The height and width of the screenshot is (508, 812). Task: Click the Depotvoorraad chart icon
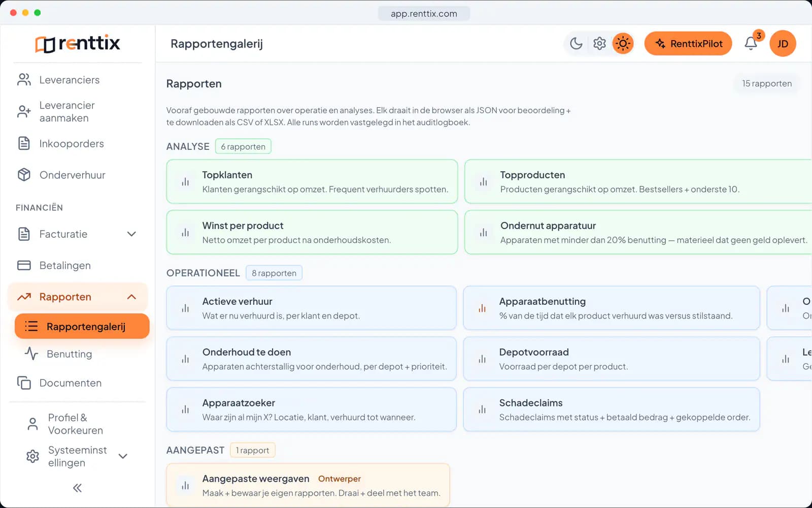[x=482, y=359]
